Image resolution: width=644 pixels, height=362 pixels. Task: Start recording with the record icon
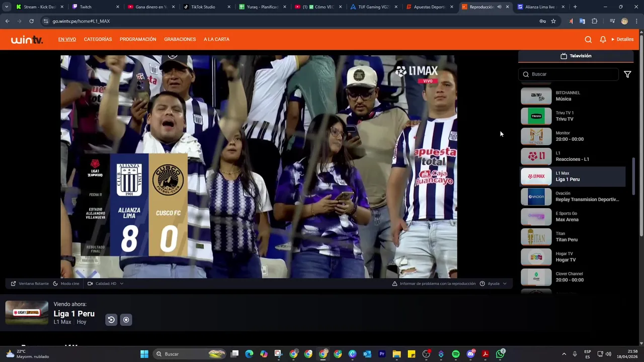[126, 320]
